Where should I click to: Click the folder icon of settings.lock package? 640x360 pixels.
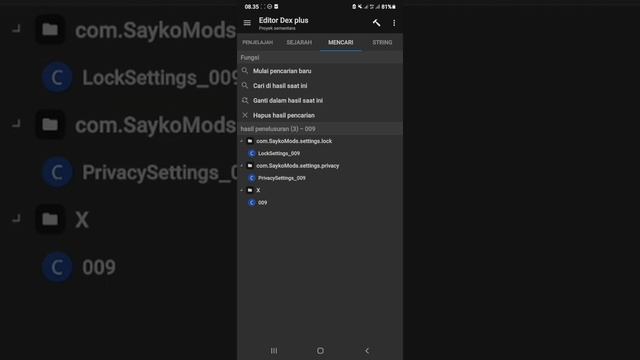click(250, 141)
